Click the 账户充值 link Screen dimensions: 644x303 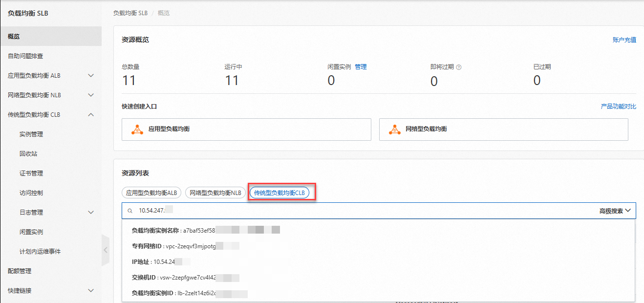click(624, 40)
